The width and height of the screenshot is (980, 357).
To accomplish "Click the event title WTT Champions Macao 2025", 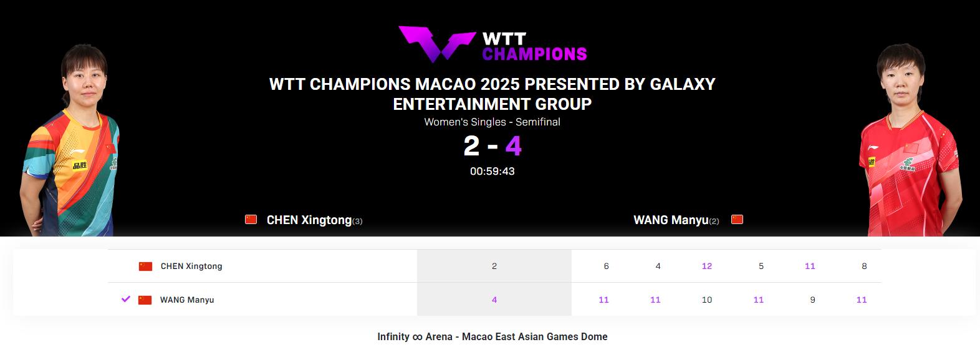I will click(492, 94).
